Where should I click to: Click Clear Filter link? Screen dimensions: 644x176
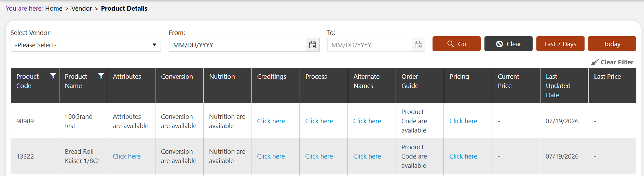point(612,62)
